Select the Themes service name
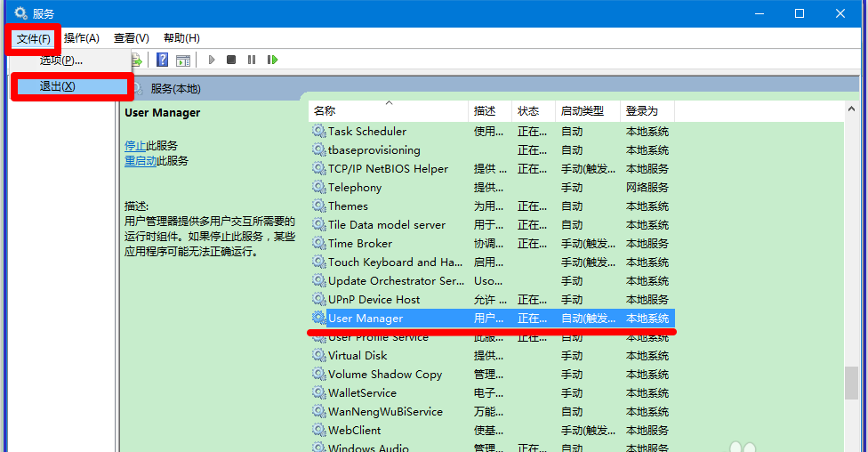 coord(348,206)
